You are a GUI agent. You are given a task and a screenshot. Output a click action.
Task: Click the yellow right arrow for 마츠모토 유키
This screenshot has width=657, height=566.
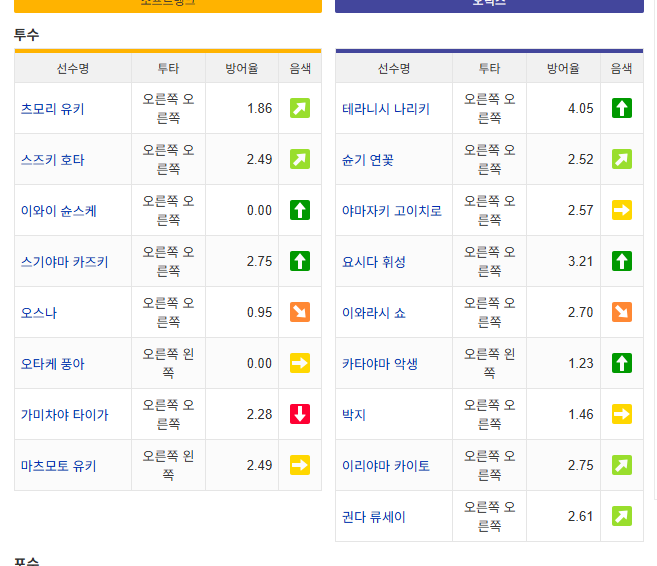tap(300, 465)
